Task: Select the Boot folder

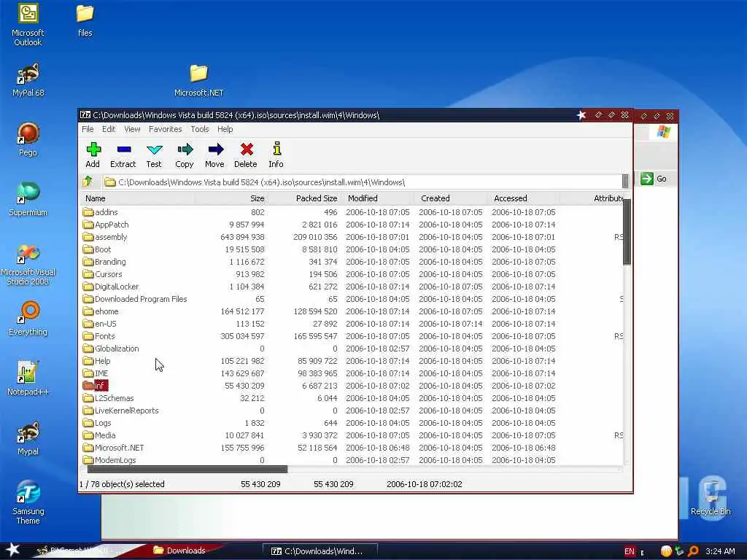Action: pyautogui.click(x=97, y=249)
